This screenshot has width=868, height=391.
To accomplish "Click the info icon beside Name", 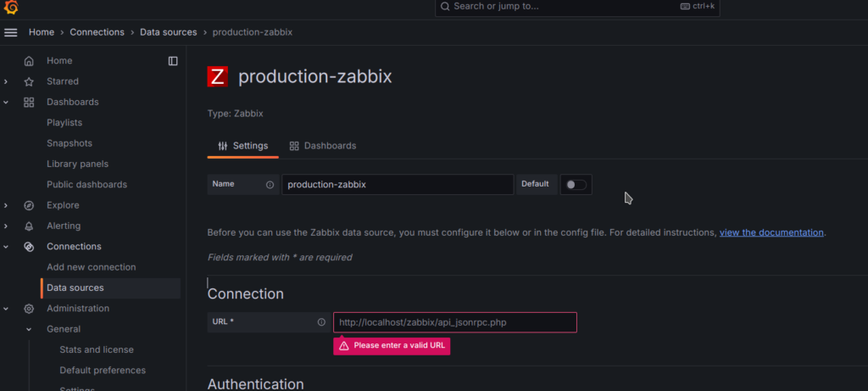I will pos(270,184).
